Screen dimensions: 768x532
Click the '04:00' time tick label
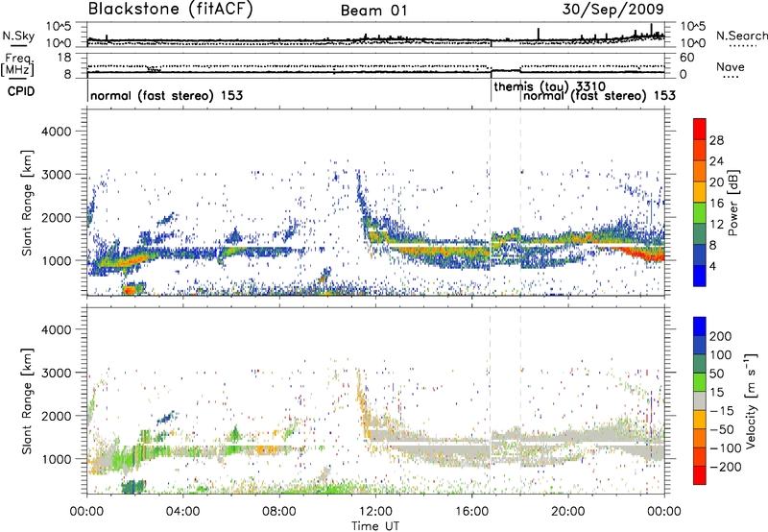pos(183,512)
